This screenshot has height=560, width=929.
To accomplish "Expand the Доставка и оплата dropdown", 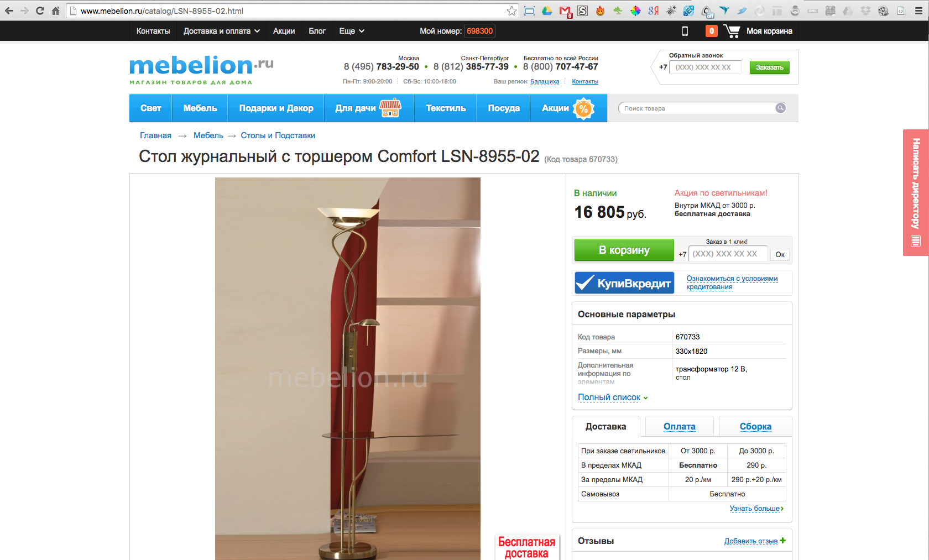I will [221, 31].
